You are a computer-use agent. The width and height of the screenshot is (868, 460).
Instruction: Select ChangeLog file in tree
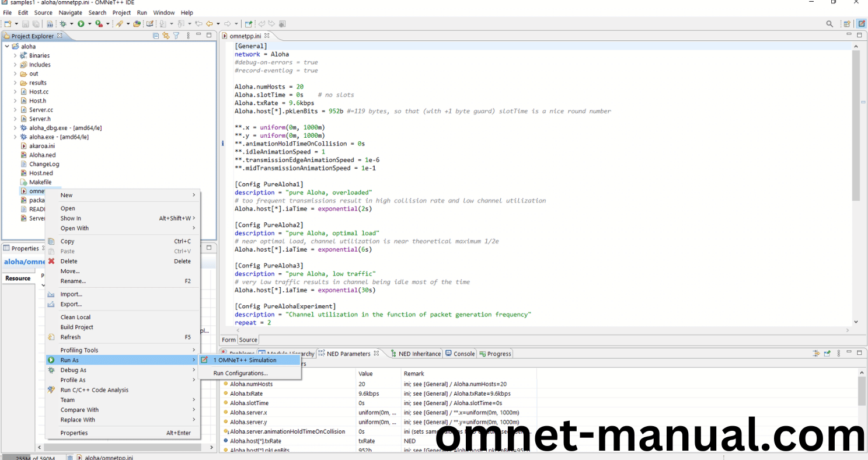[39, 164]
